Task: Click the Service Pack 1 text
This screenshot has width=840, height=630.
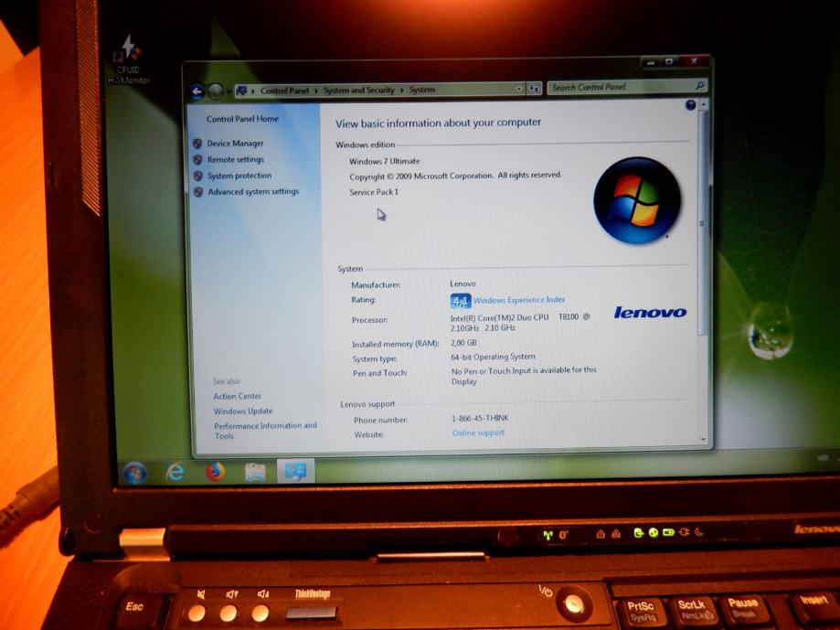Action: click(374, 192)
